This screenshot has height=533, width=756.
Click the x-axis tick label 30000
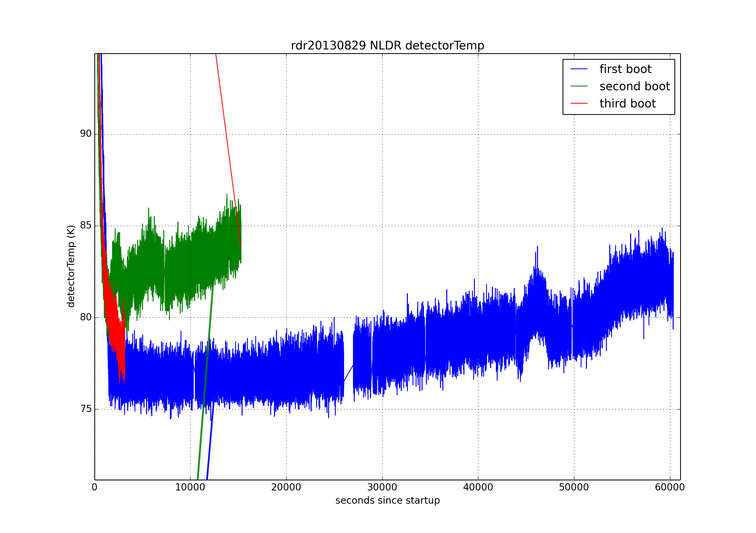coord(382,487)
